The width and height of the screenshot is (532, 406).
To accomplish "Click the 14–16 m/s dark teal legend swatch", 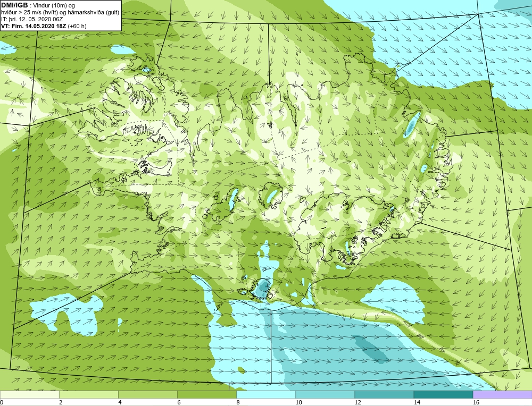I will tap(443, 394).
